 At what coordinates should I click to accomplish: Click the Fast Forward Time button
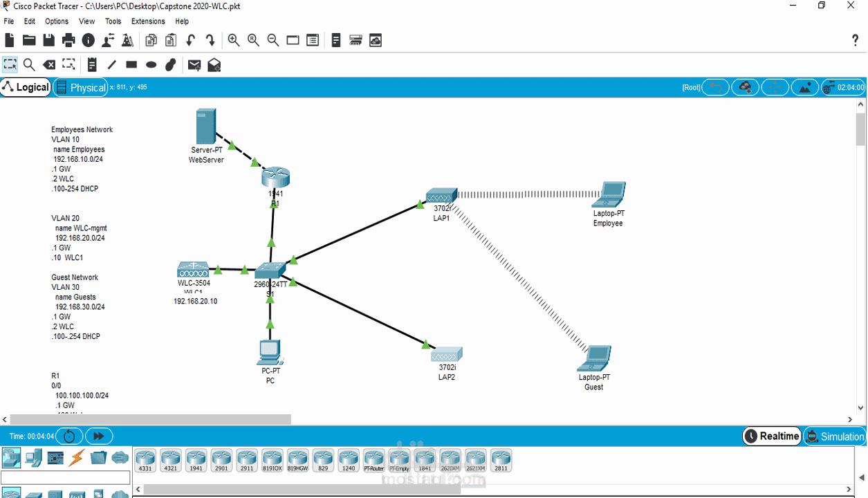(99, 436)
